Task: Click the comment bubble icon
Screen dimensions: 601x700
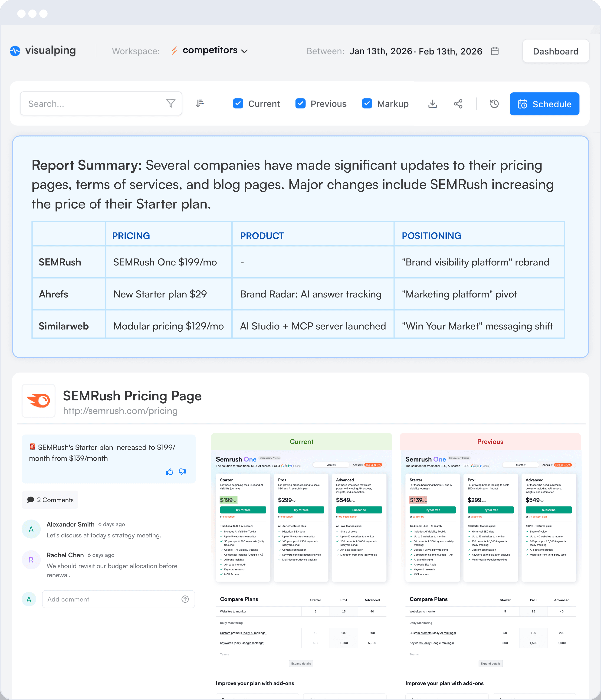Action: (x=31, y=500)
